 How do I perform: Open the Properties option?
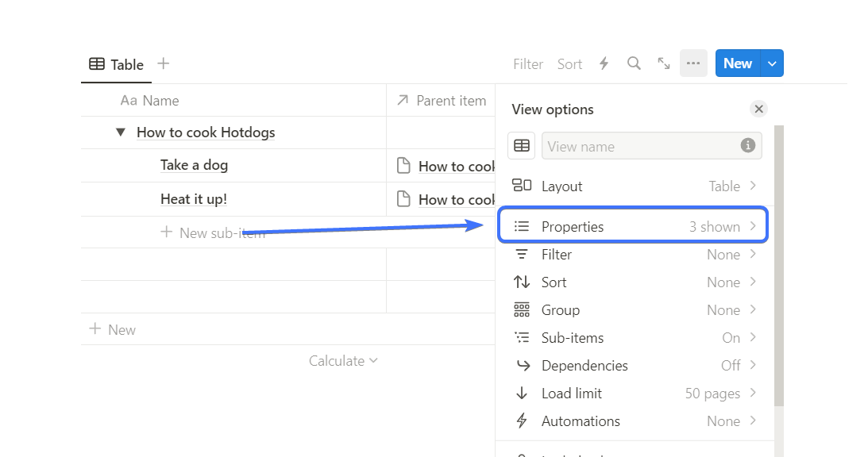coord(632,227)
